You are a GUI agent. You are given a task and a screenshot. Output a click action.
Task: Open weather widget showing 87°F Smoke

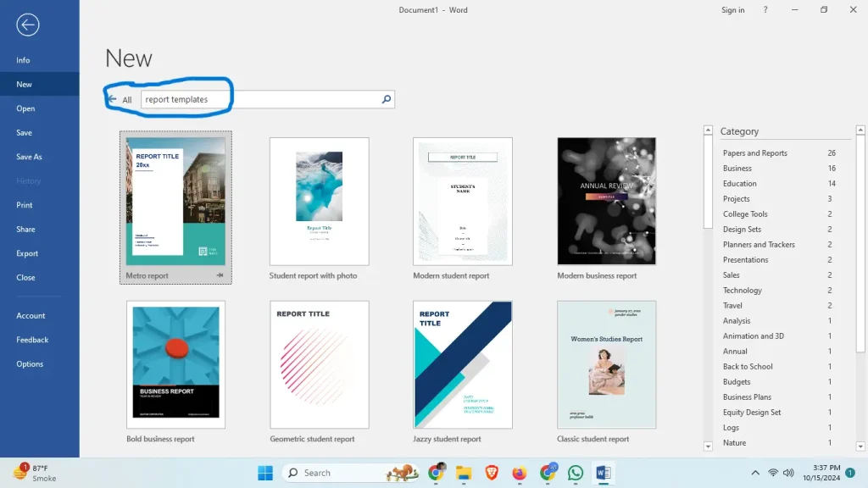click(35, 473)
